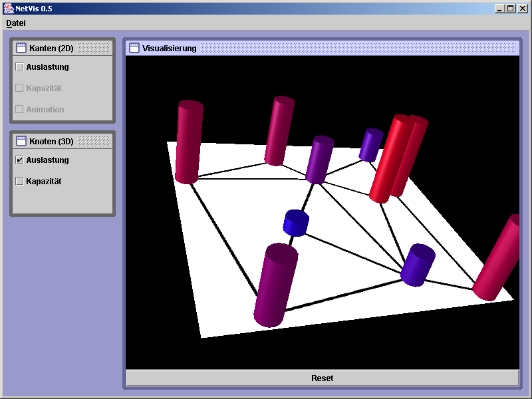This screenshot has width=532, height=399.
Task: Click the Visualisierung title bar
Action: [x=323, y=48]
